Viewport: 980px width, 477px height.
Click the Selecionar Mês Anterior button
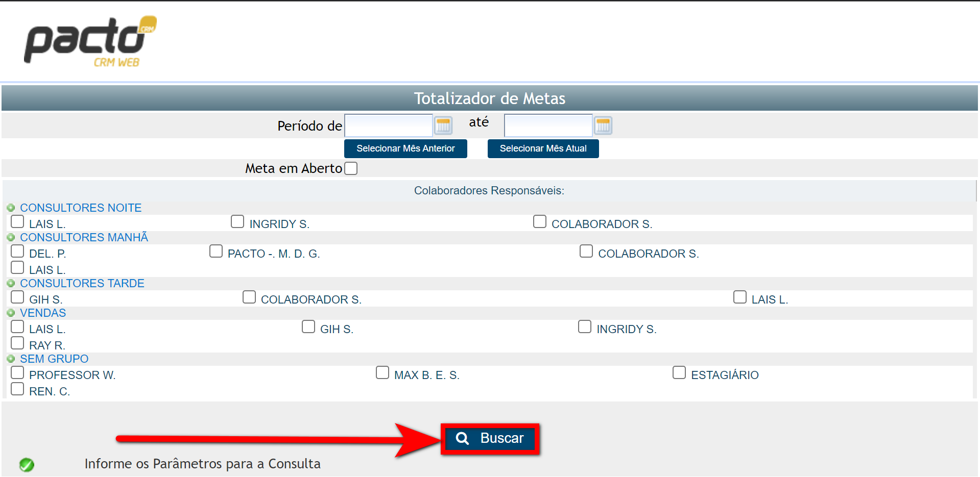(405, 148)
